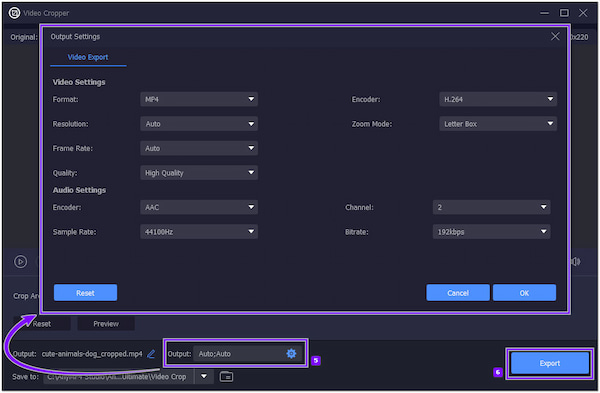Expand the Channel dropdown showing 2
600x393 pixels.
point(491,207)
